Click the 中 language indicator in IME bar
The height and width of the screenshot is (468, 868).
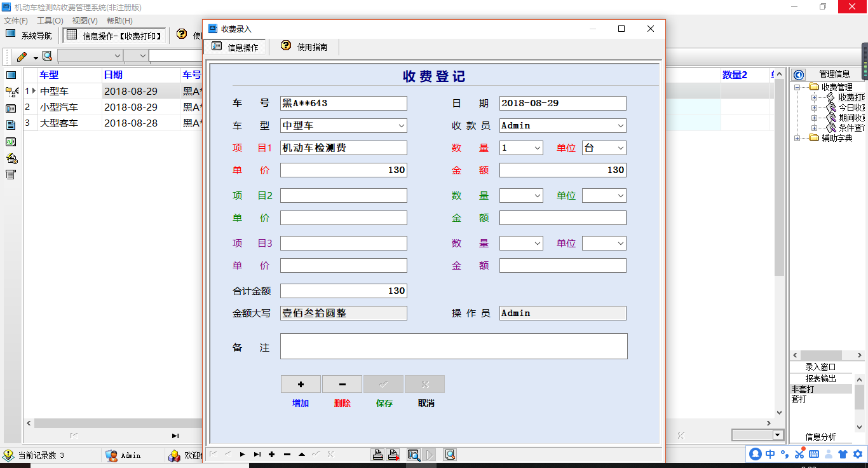click(x=770, y=454)
